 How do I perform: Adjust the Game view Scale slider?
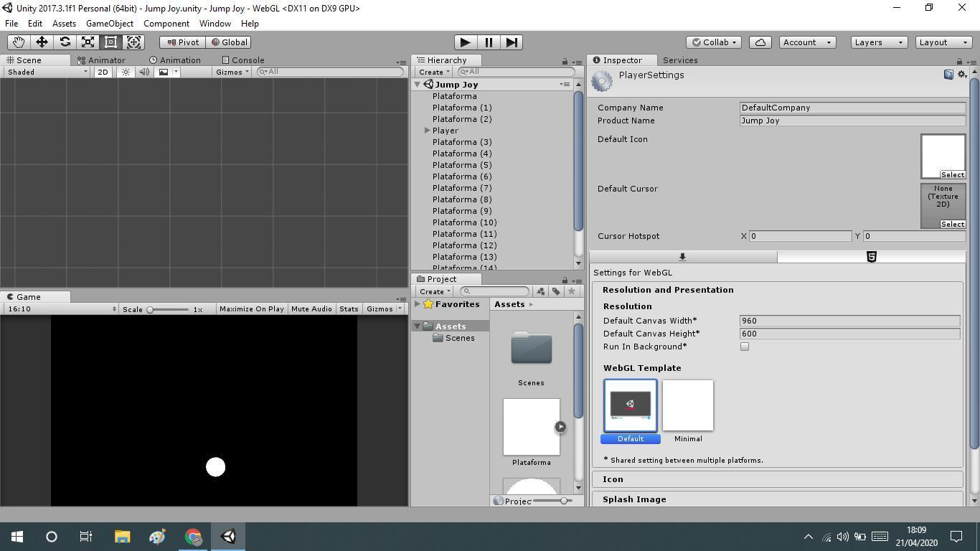169,310
